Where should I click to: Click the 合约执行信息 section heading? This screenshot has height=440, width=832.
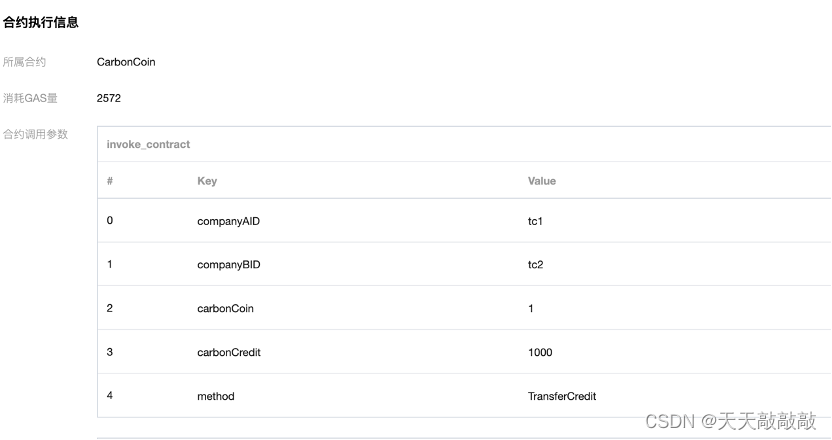(41, 22)
